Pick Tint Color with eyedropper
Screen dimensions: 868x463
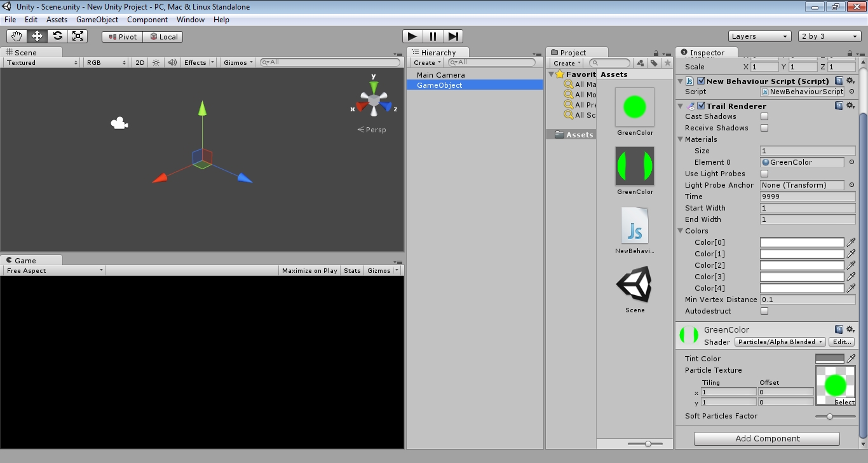pyautogui.click(x=851, y=359)
